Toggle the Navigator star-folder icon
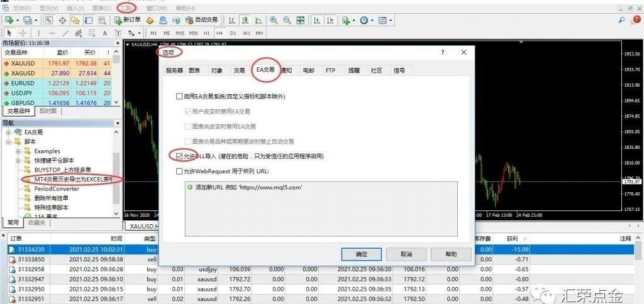The width and height of the screenshot is (644, 304). tap(75, 20)
